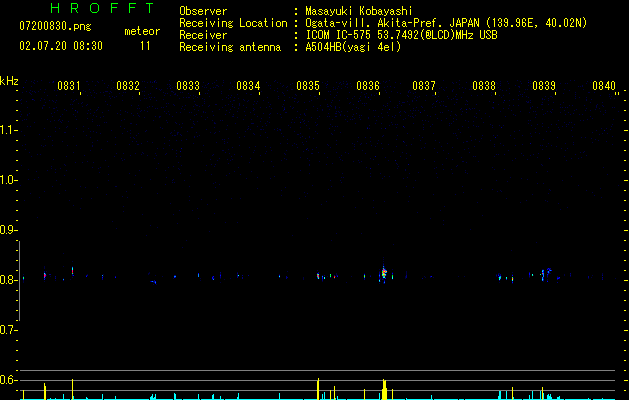Click the meteor count value 11
The height and width of the screenshot is (400, 629).
[145, 46]
